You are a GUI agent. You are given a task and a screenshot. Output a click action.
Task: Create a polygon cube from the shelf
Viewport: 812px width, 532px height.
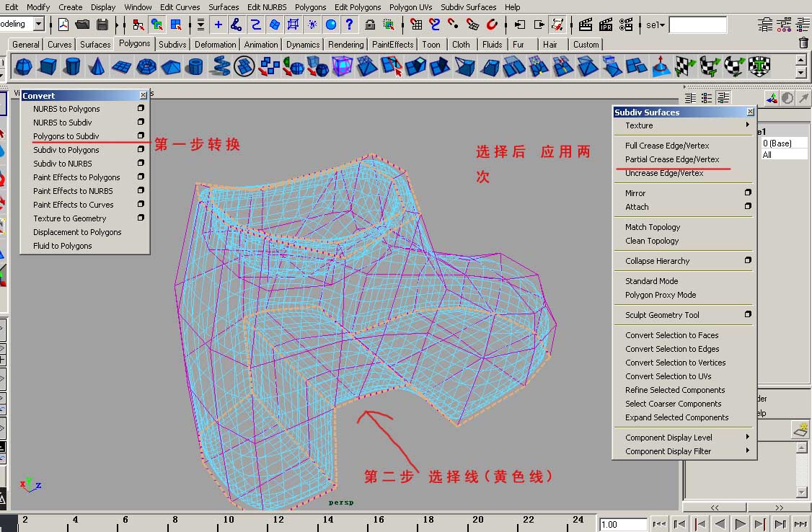48,67
